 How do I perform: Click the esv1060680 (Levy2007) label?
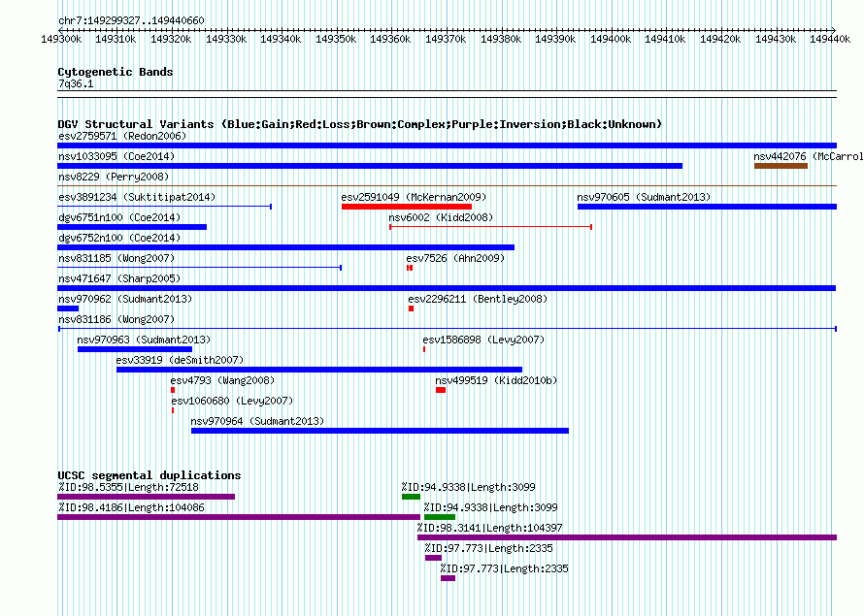point(232,401)
